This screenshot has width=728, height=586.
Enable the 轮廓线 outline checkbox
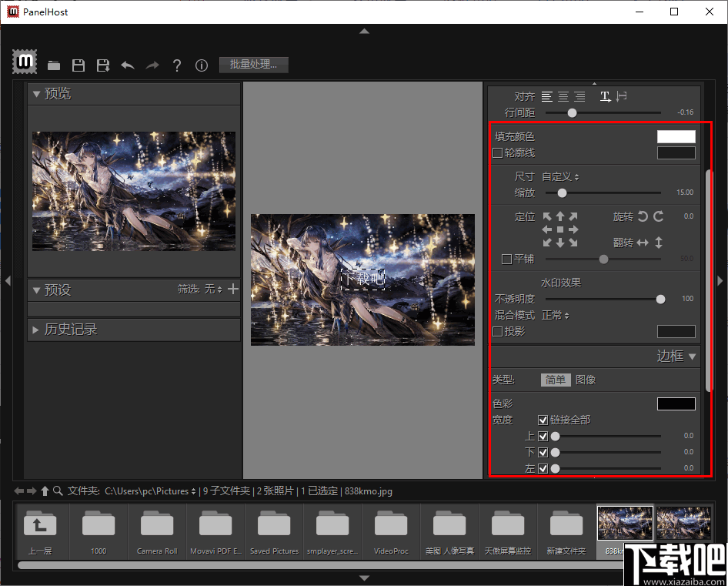click(496, 152)
